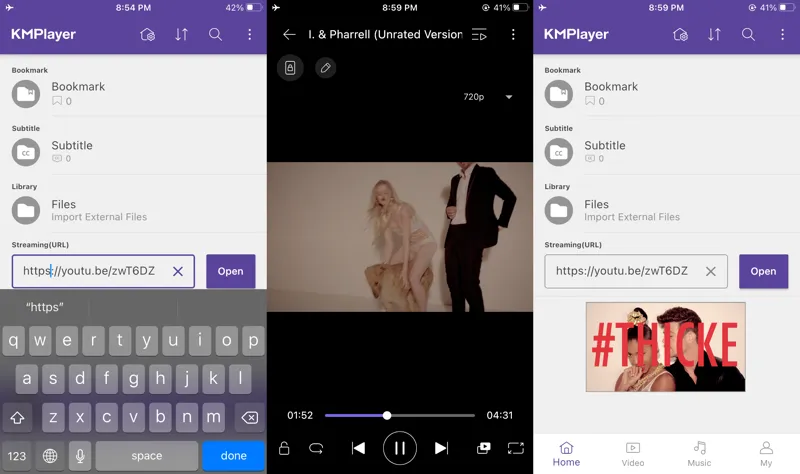
Task: Tap the keyboard space bar
Action: coord(147,456)
